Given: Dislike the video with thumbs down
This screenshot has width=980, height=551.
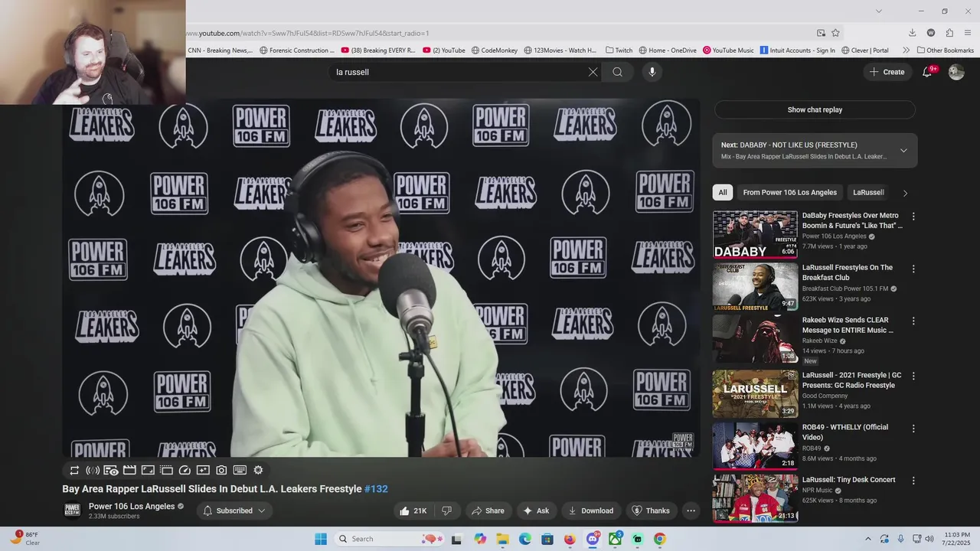Looking at the screenshot, I should pyautogui.click(x=447, y=510).
